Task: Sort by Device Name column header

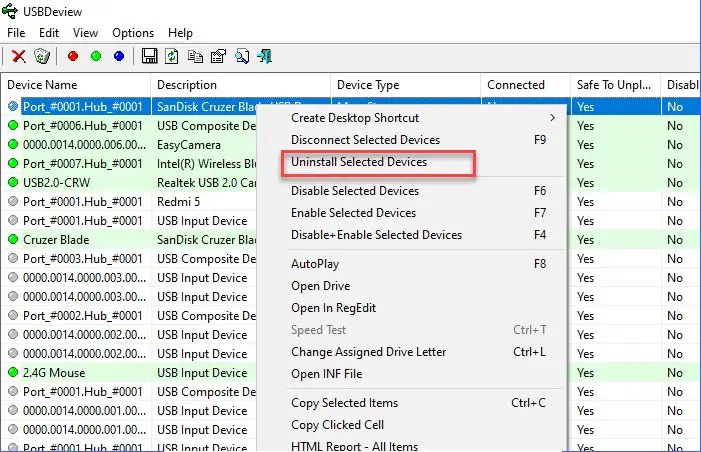Action: coord(75,85)
